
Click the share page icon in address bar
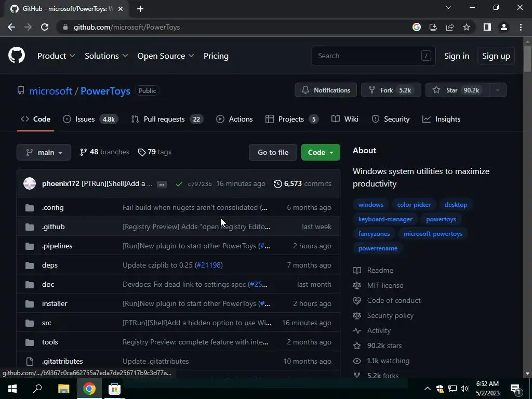coord(450,27)
